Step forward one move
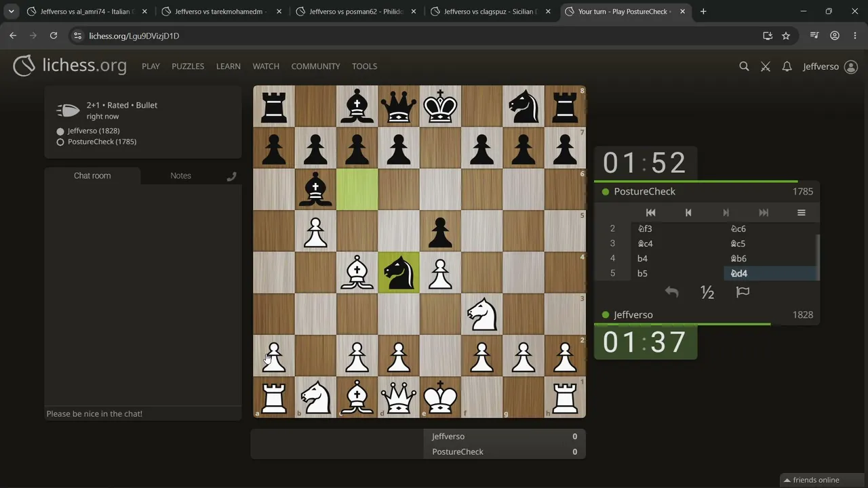The width and height of the screenshot is (868, 488). click(x=726, y=212)
